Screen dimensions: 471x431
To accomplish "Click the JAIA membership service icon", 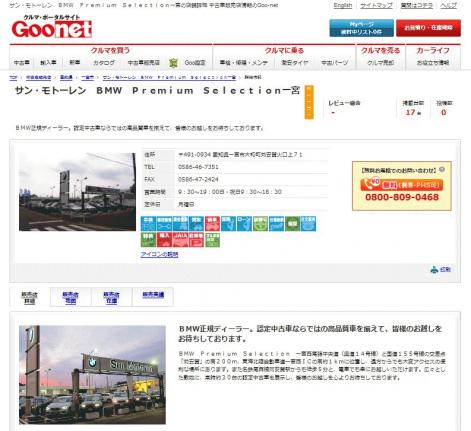I will click(x=180, y=240).
